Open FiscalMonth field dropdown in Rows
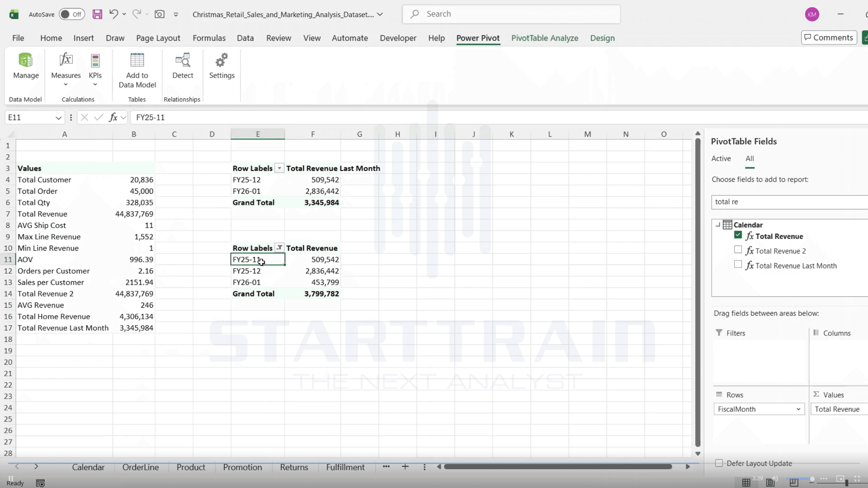The height and width of the screenshot is (488, 868). click(798, 409)
